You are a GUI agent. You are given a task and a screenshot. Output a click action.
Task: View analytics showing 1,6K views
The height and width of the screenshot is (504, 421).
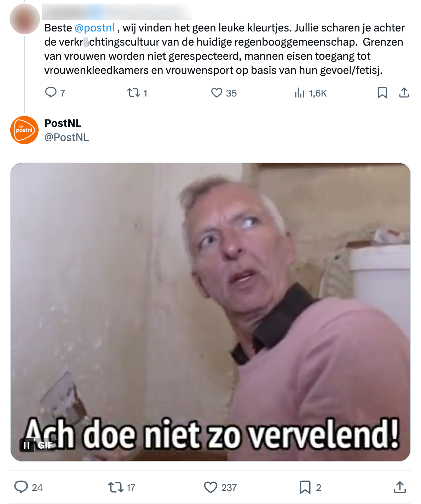pos(310,93)
